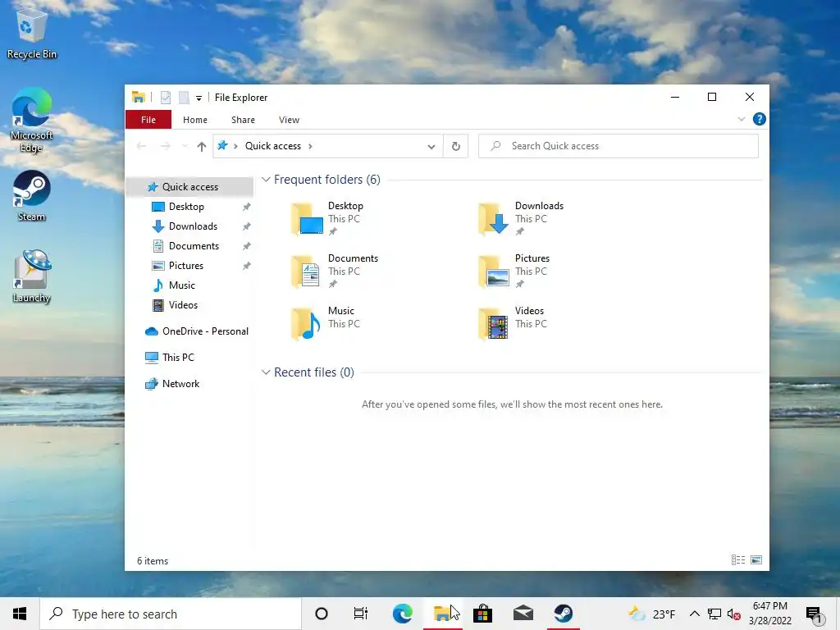Open the Windows Start menu
The height and width of the screenshot is (630, 840).
coord(20,614)
